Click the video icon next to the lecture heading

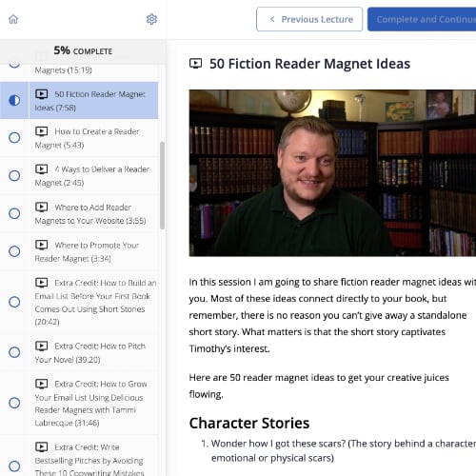click(195, 64)
